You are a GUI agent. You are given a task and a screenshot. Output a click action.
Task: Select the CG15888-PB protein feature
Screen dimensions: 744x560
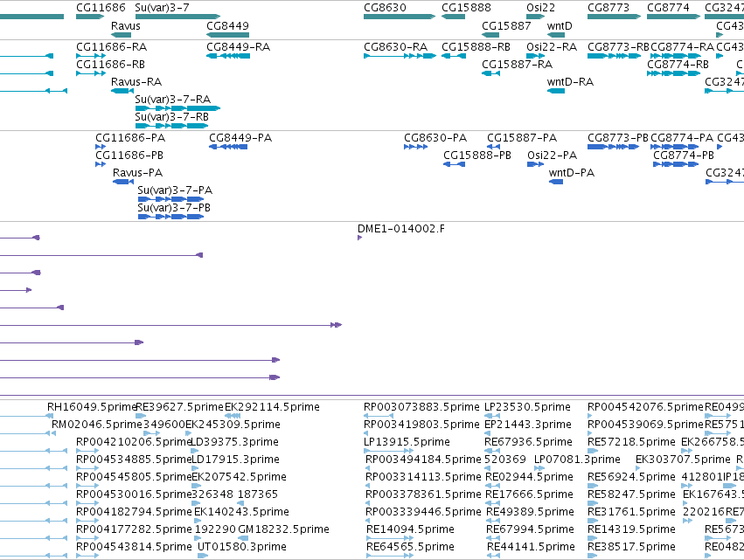pos(454,164)
